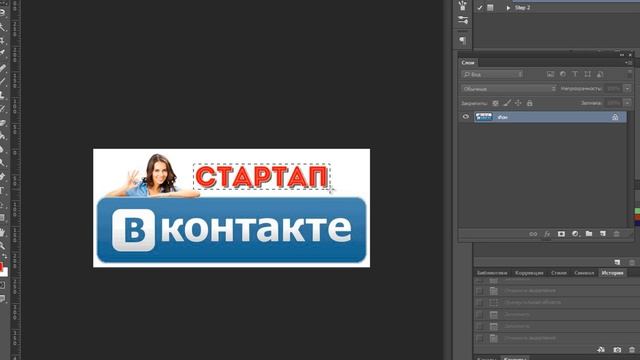Toggle lock transparent pixels
This screenshot has width=640, height=360.
tap(495, 103)
